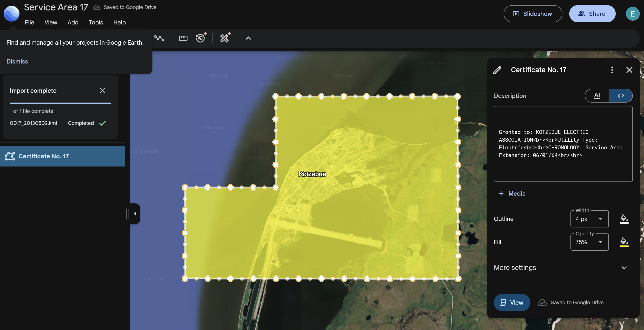Click the Import complete progress bar
Viewport: 644px width, 330px height.
tap(60, 103)
